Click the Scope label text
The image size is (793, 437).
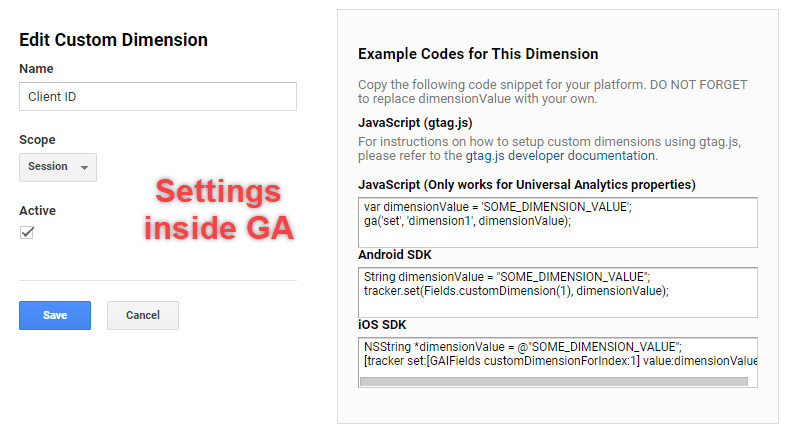[37, 140]
